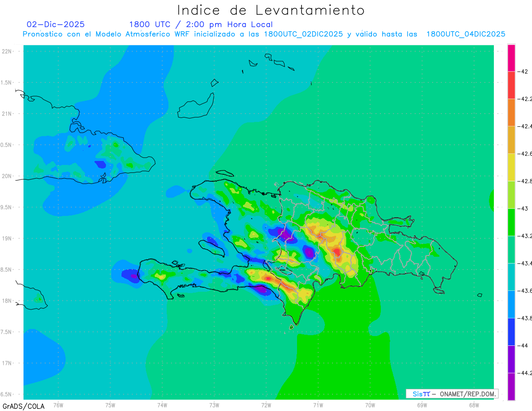This screenshot has height=411, width=532.
Task: Click the '-42.6' legend value
Action: click(x=525, y=154)
